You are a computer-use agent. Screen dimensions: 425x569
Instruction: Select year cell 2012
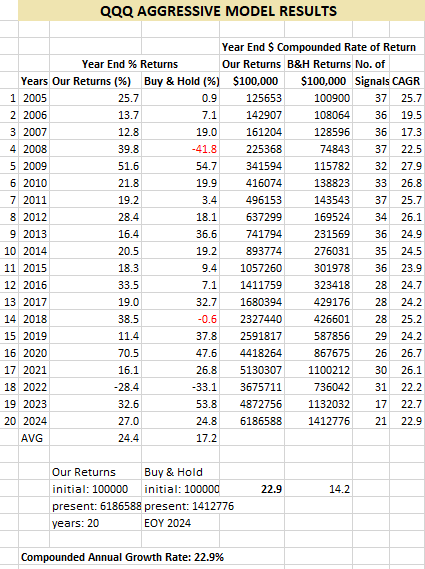tap(35, 217)
